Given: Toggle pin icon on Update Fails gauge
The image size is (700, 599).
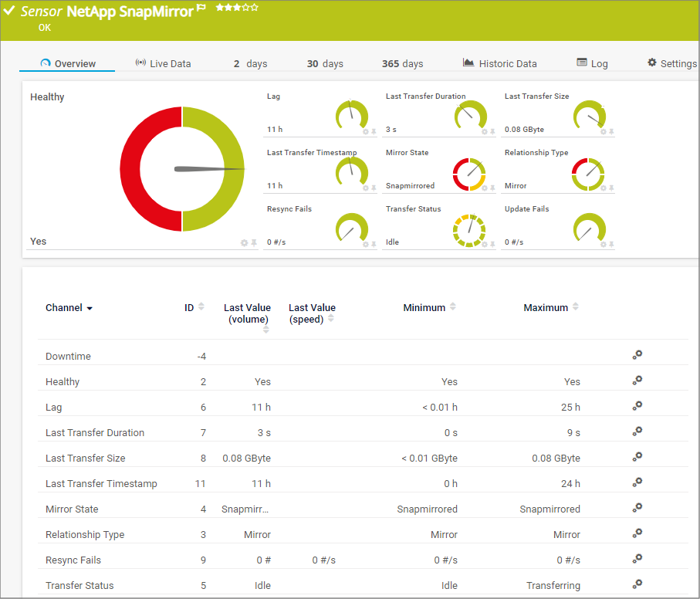Looking at the screenshot, I should [612, 245].
